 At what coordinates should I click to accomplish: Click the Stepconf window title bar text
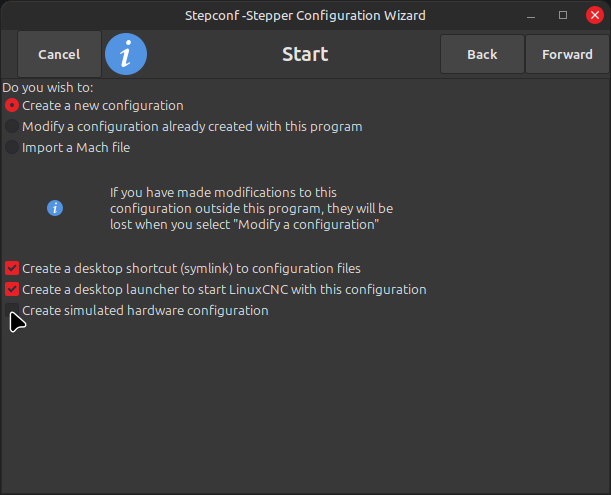click(x=305, y=16)
